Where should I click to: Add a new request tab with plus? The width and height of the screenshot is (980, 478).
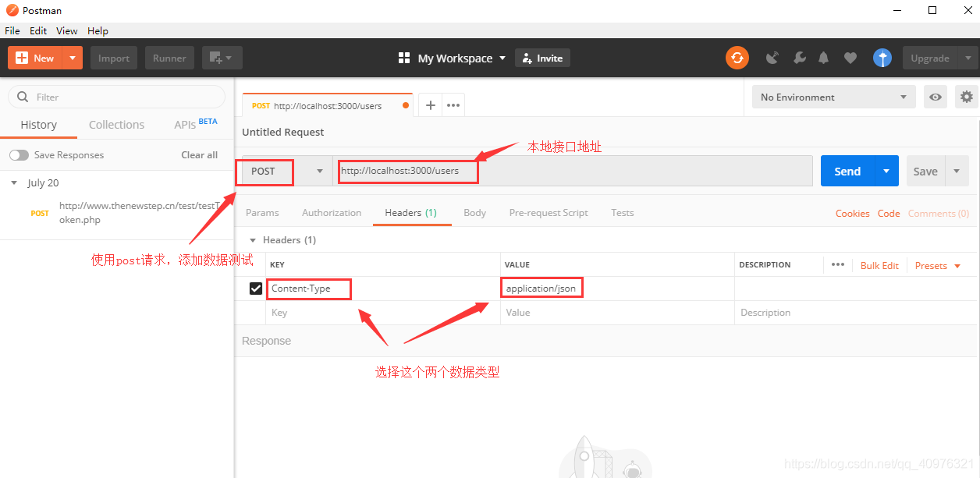(x=430, y=105)
